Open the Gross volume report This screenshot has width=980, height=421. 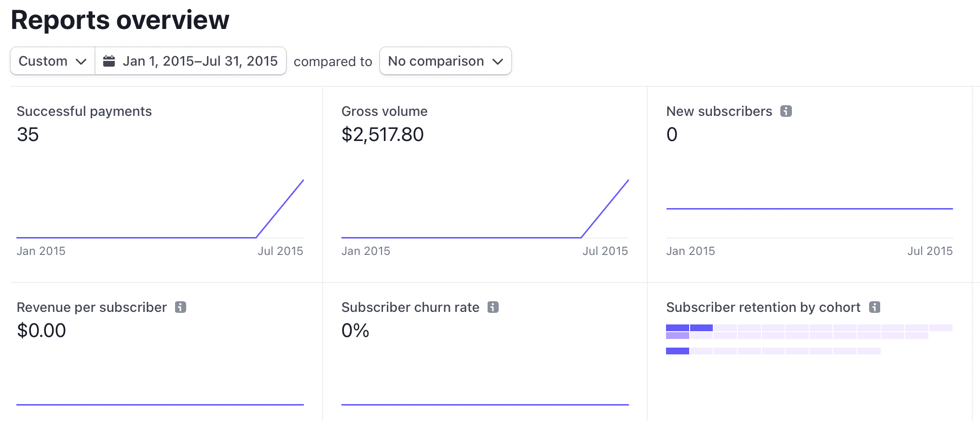click(x=384, y=111)
